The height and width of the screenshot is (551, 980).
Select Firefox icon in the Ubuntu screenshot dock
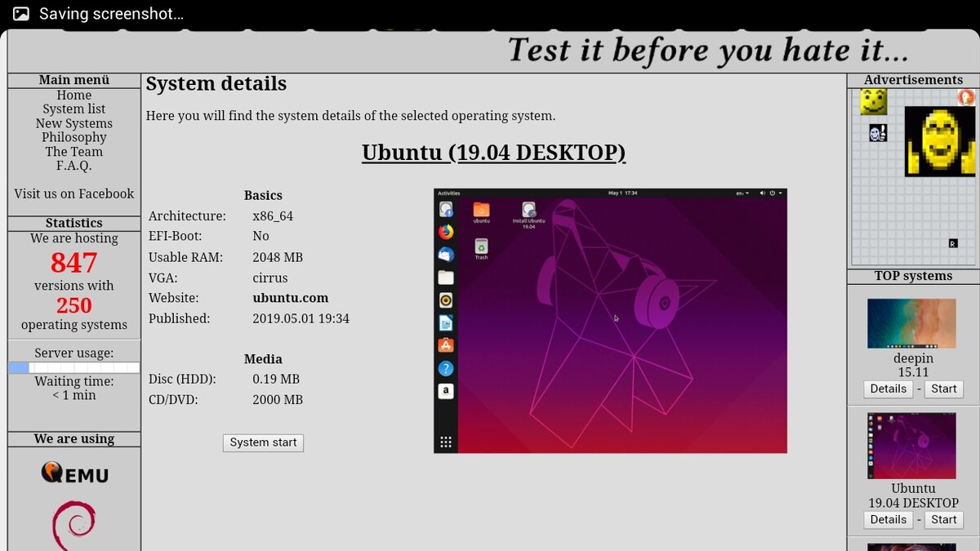point(446,232)
